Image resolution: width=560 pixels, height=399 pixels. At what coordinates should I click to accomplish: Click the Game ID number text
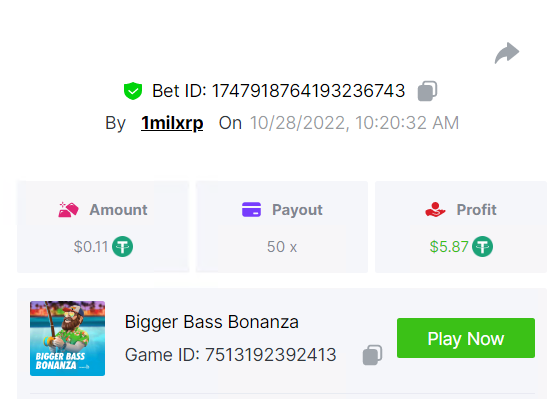click(x=270, y=355)
